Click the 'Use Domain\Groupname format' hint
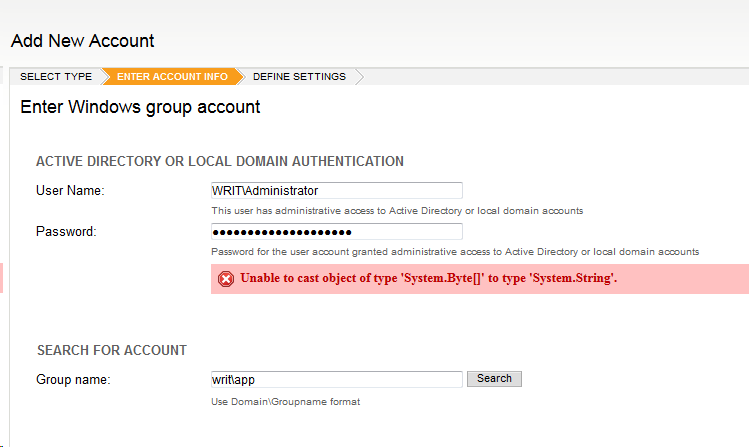Image resolution: width=749 pixels, height=447 pixels. coord(285,402)
